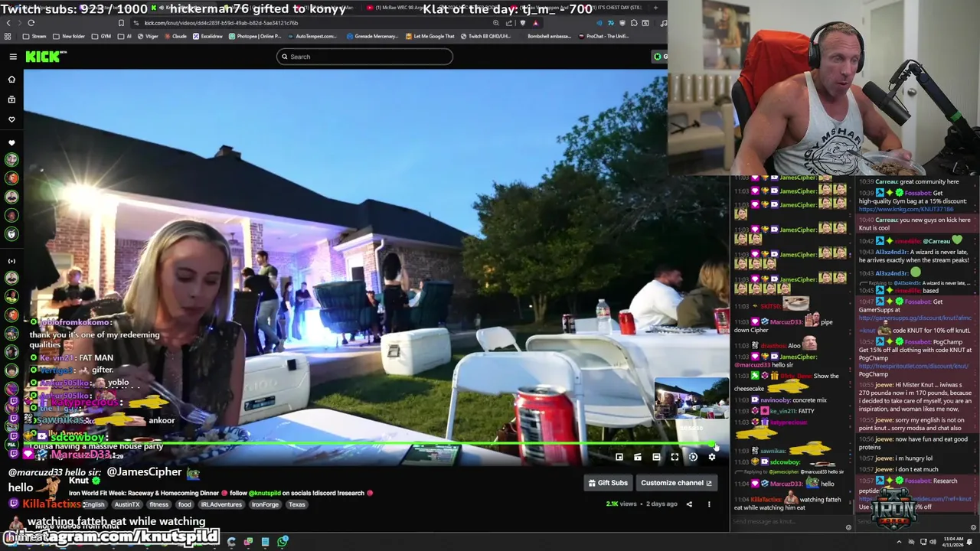Select the Texas tag
Image resolution: width=980 pixels, height=551 pixels.
(x=297, y=505)
